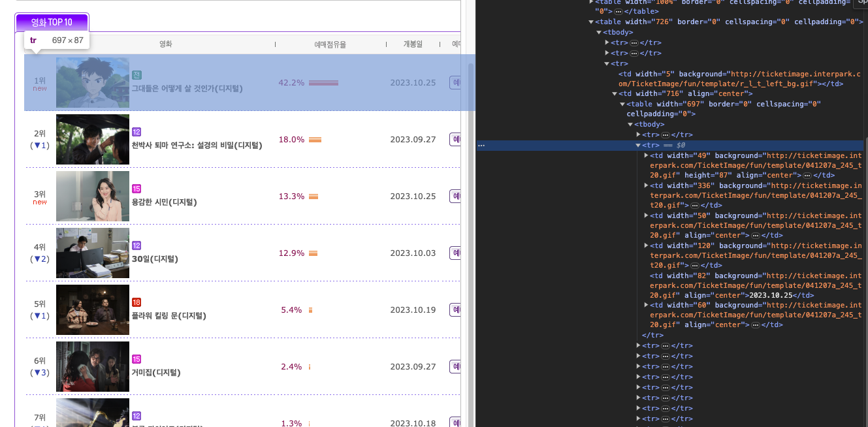Open the 용감한 시민(디지털) title link
Screen dimensions: 868x427
pos(164,202)
